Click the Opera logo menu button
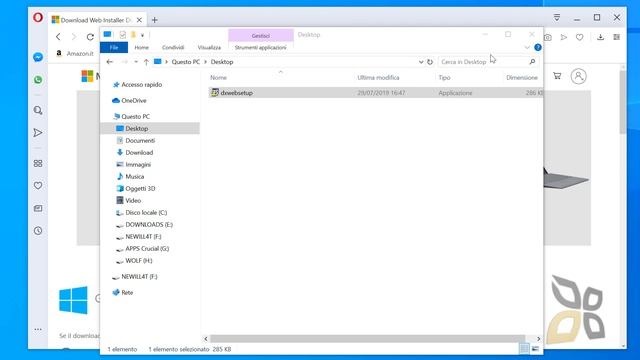 [38, 18]
